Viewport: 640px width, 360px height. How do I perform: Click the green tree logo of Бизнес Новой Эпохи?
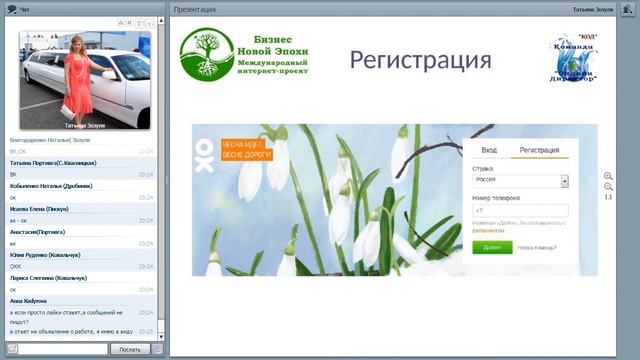click(x=207, y=55)
